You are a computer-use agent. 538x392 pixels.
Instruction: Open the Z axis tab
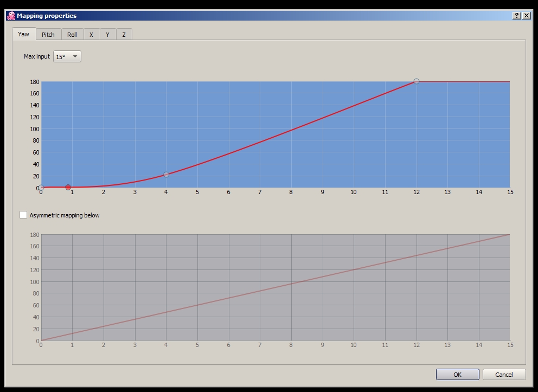[124, 35]
